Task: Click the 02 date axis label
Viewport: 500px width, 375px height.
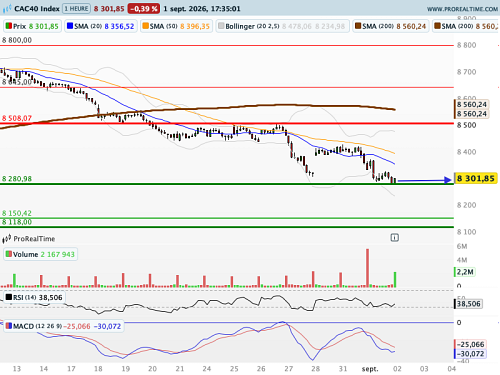Action: [x=397, y=369]
